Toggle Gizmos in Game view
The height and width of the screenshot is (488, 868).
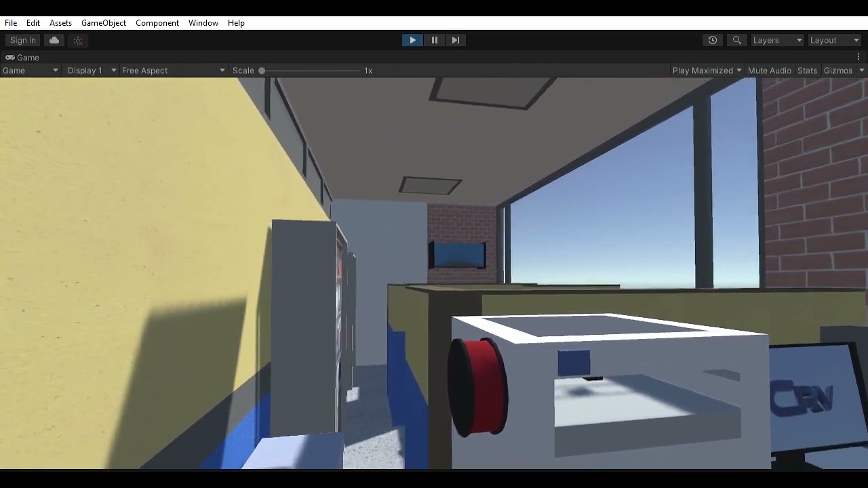pyautogui.click(x=838, y=70)
